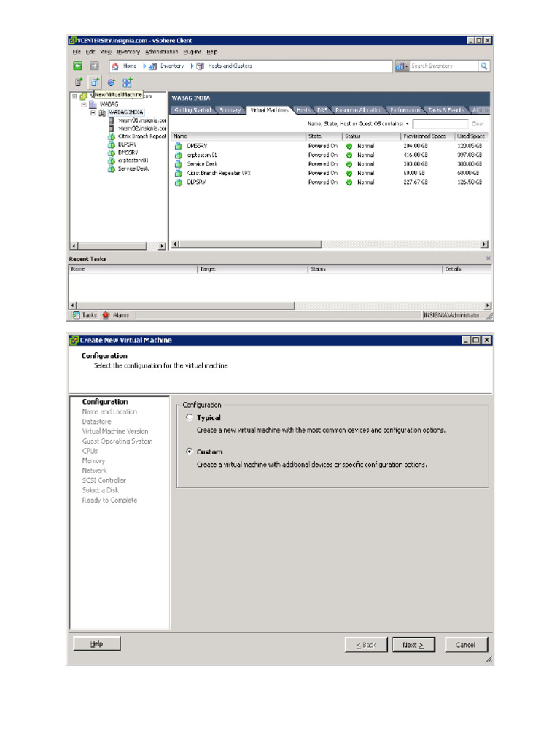Click the Used Space column header
This screenshot has width=560, height=747.
(472, 136)
